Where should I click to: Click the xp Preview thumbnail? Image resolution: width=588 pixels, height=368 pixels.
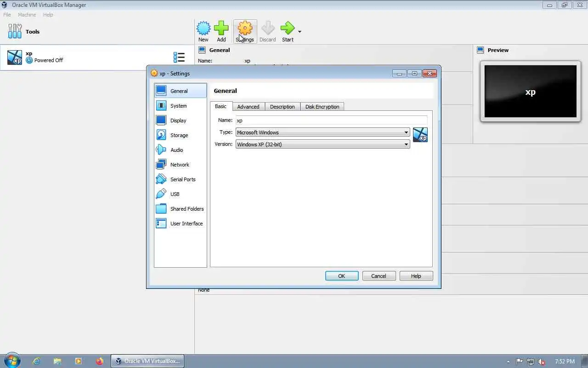(531, 92)
